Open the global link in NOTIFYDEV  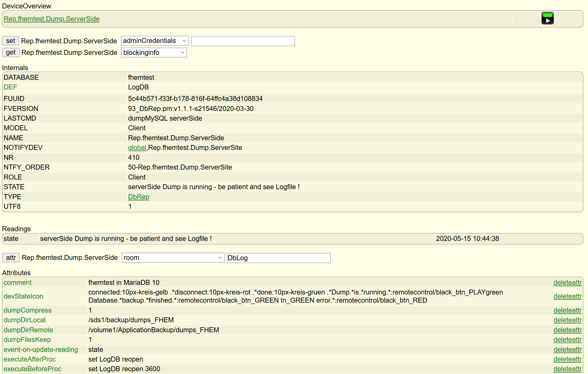click(x=137, y=148)
